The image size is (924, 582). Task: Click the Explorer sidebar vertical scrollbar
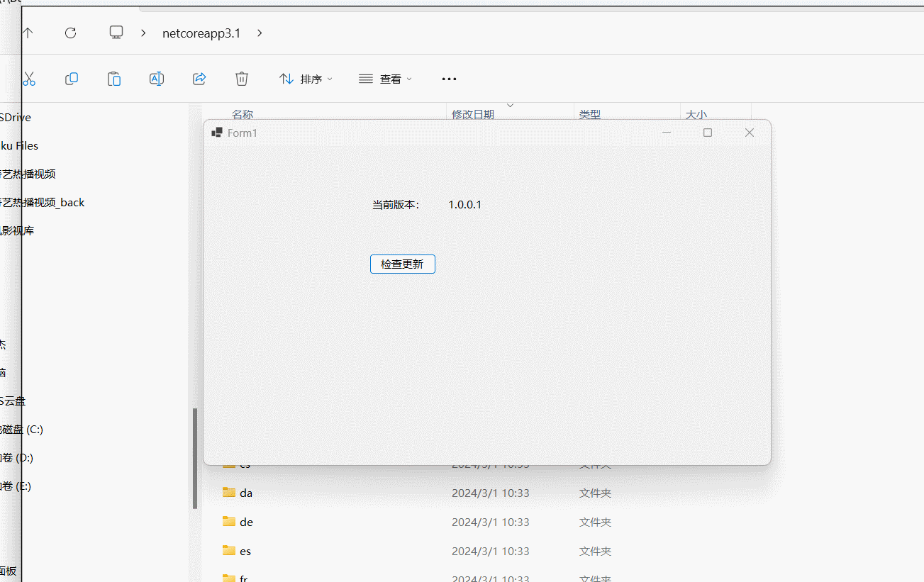click(195, 458)
